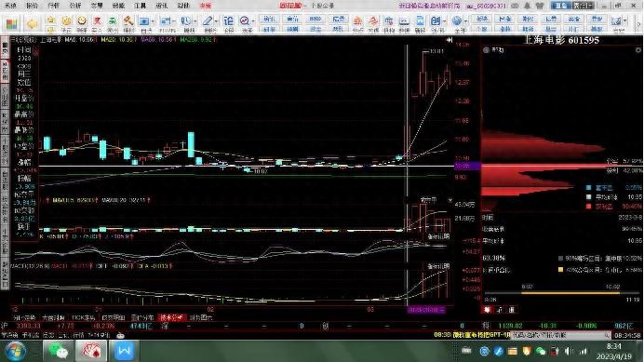Image resolution: width=644 pixels, height=362 pixels.
Task: Toggle the second small button below chip histogram
Action: point(500,310)
